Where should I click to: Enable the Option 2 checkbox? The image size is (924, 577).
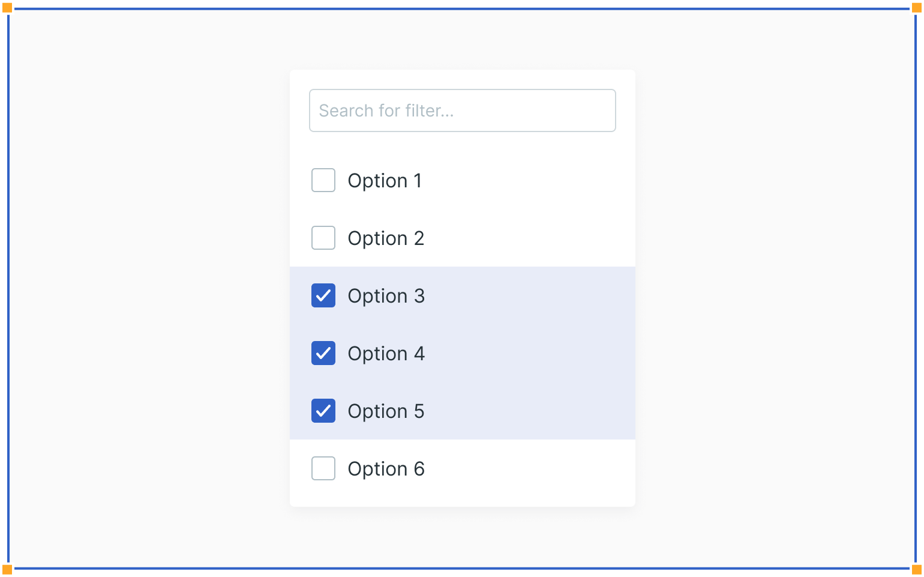(x=323, y=238)
